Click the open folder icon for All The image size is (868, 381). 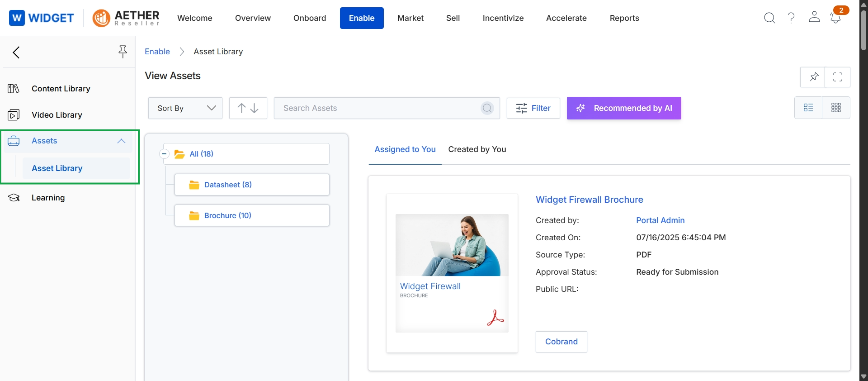(x=179, y=154)
